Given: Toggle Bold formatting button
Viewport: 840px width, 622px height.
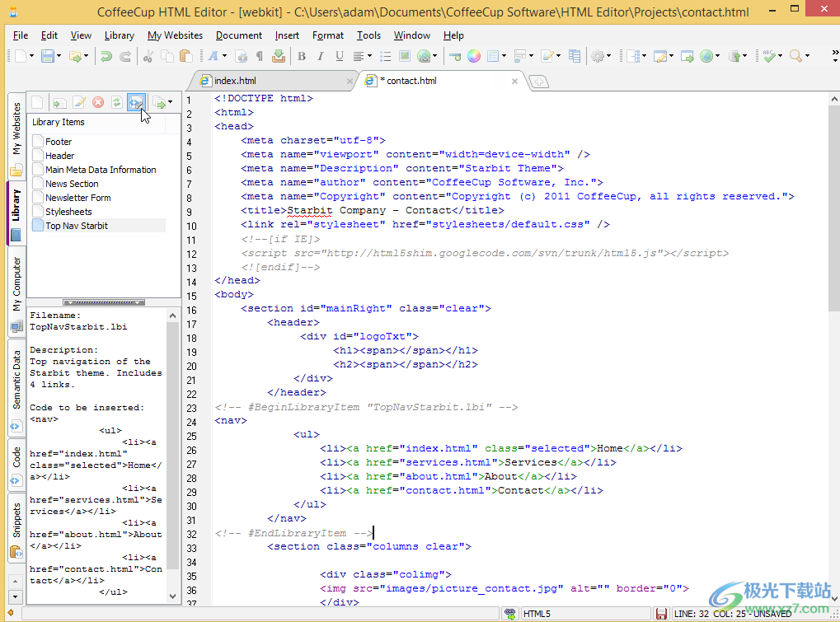Looking at the screenshot, I should [x=302, y=56].
